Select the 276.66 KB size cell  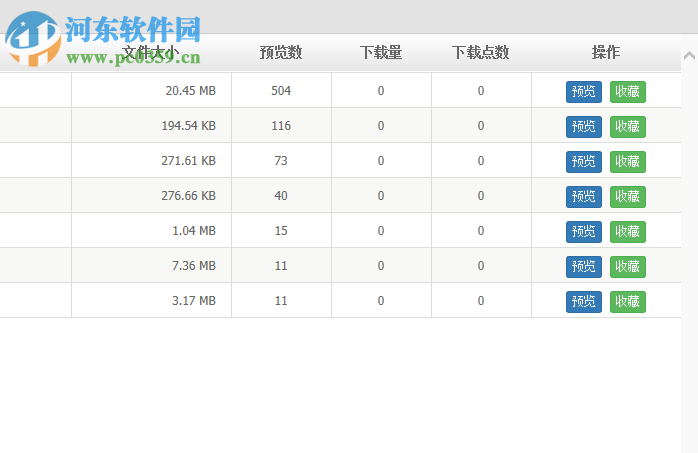coord(151,195)
